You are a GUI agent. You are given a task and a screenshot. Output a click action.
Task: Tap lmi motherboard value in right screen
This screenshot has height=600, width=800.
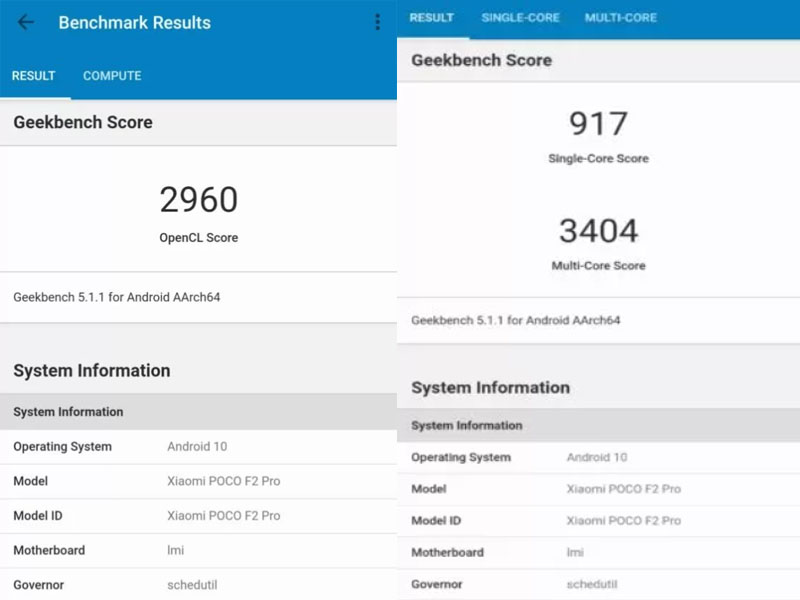(576, 553)
